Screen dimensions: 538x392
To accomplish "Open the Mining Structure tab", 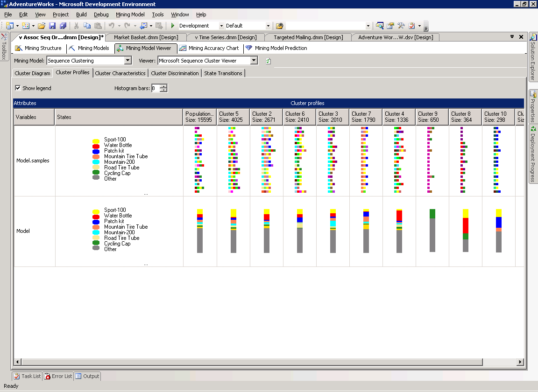I will tap(38, 49).
